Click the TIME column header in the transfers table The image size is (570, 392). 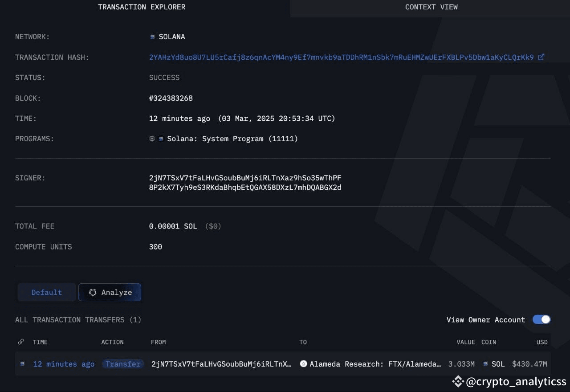click(40, 342)
